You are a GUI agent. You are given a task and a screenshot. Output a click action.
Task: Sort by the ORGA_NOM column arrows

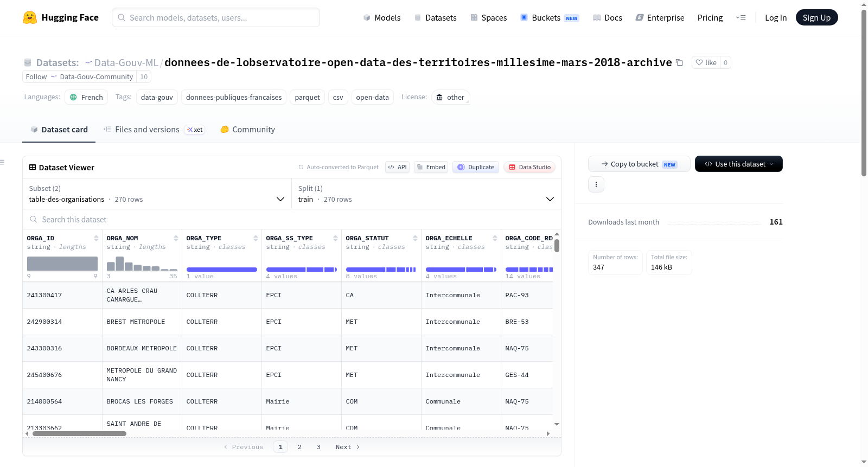click(x=176, y=238)
